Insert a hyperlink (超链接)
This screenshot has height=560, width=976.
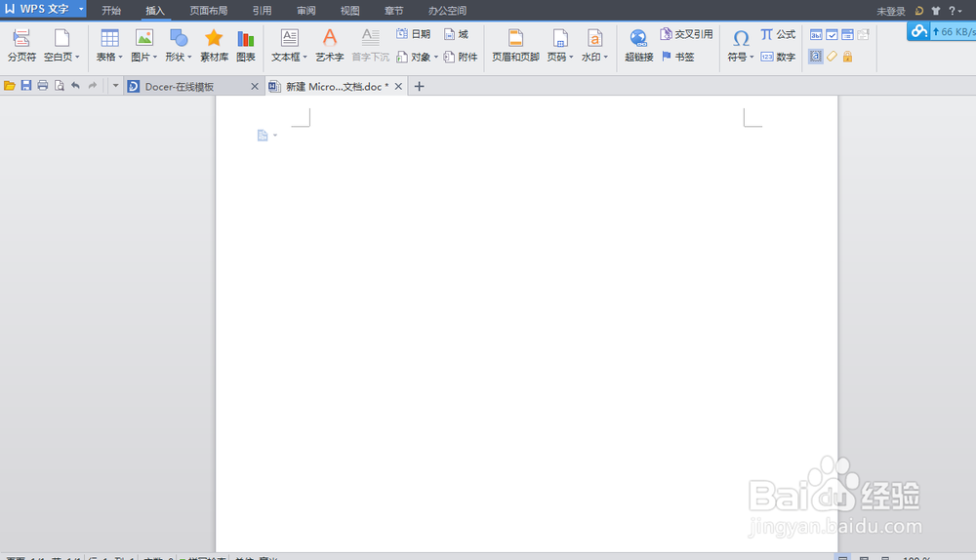coord(638,46)
